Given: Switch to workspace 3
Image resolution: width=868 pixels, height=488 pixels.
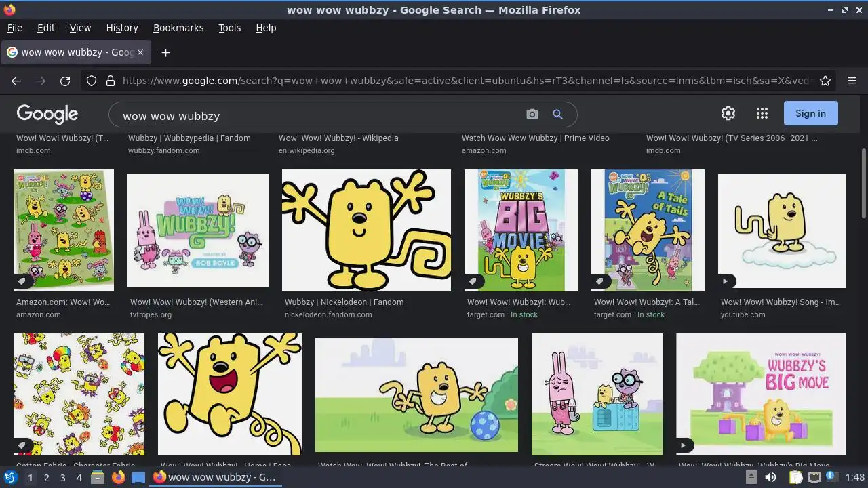Looking at the screenshot, I should coord(62,478).
